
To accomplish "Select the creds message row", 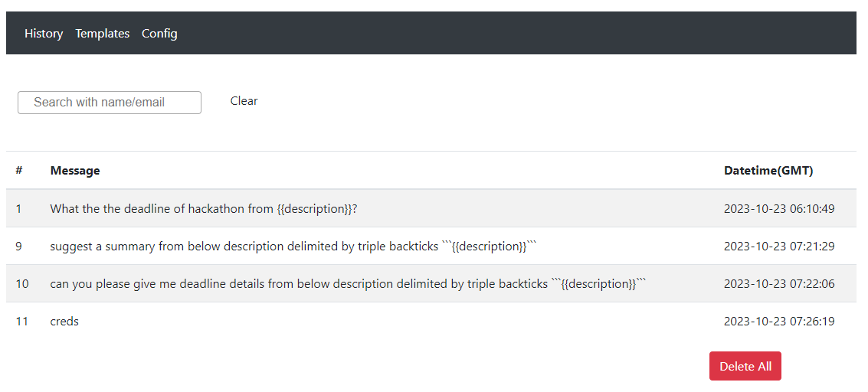I will click(431, 322).
